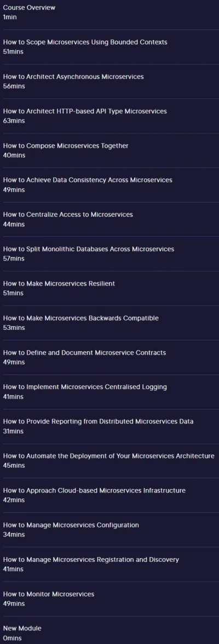Select How to Approach Cloud-based Microservices Infrastructure
Viewport: 219px width, 644px height.
click(109, 495)
